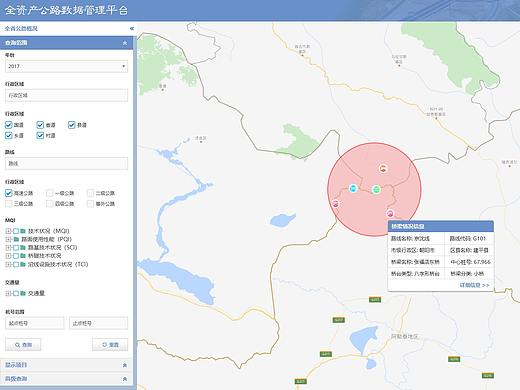Click the 止点桩号 input field
Screen dimensions: 520x390
coord(98,323)
